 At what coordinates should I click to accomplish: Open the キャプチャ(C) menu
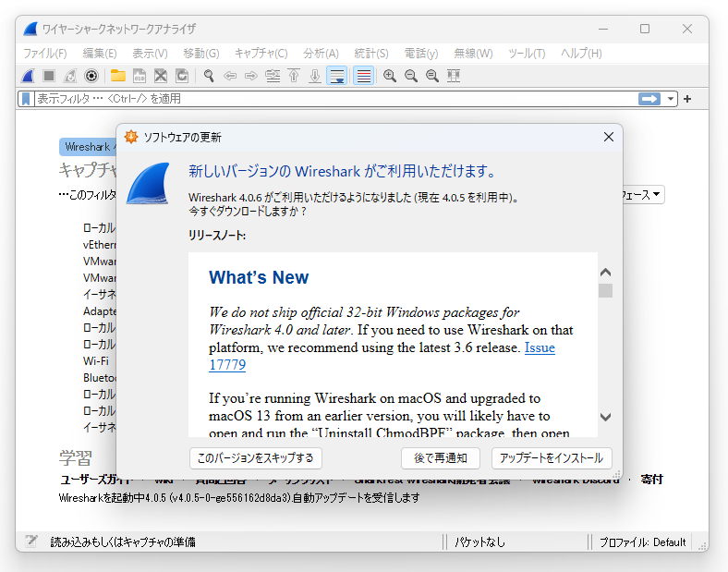(261, 54)
